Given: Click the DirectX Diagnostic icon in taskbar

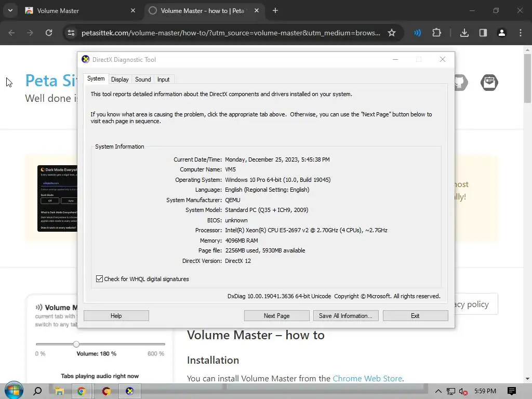Looking at the screenshot, I should click(129, 391).
